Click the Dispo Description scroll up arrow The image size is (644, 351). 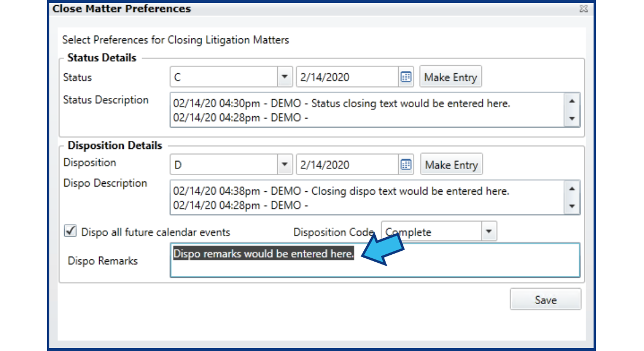point(572,189)
